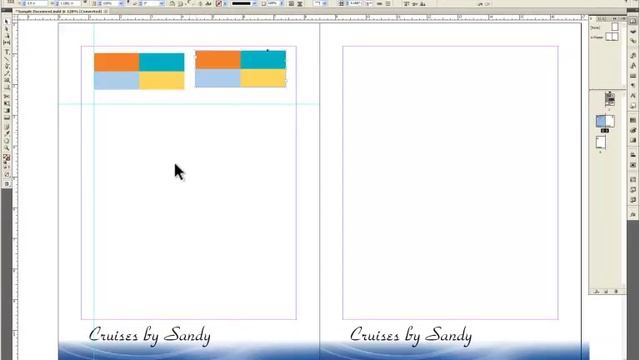Select the Type tool
This screenshot has height=360, width=640.
[7, 52]
